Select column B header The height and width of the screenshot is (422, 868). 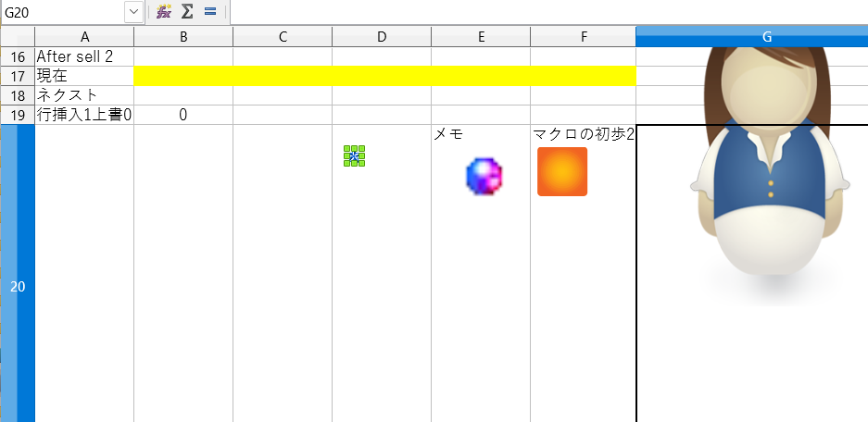(x=183, y=37)
